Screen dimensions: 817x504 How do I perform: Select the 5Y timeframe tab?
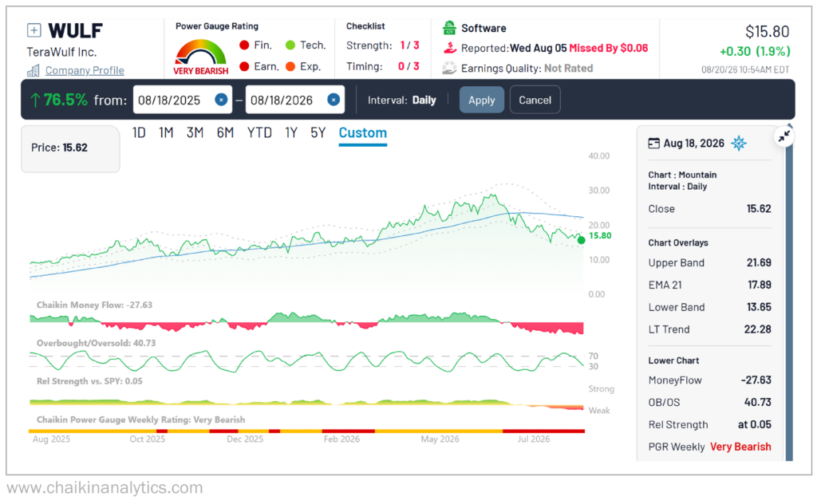318,132
